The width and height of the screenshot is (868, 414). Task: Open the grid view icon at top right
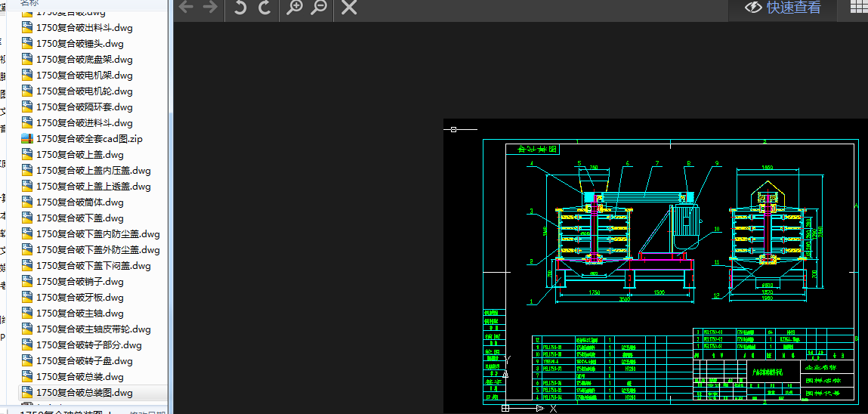pos(859,8)
